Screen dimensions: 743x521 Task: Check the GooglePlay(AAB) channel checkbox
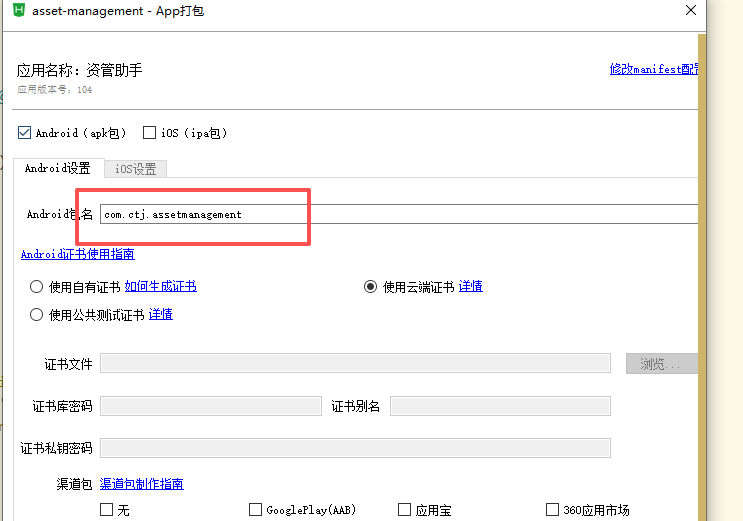coord(255,510)
